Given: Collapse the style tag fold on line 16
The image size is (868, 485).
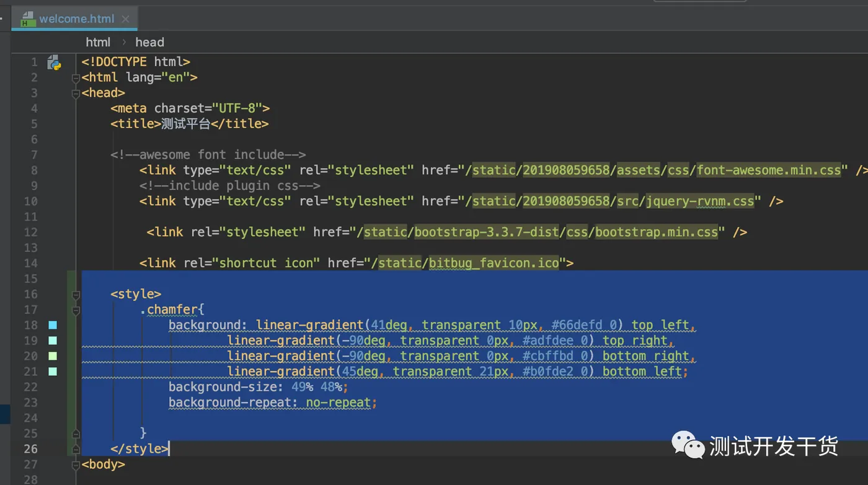Looking at the screenshot, I should (x=76, y=295).
